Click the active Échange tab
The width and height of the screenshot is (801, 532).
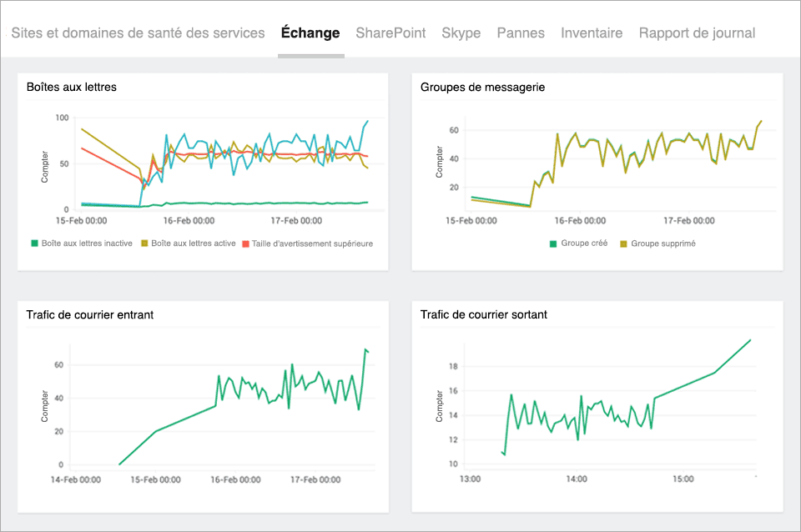tap(310, 33)
